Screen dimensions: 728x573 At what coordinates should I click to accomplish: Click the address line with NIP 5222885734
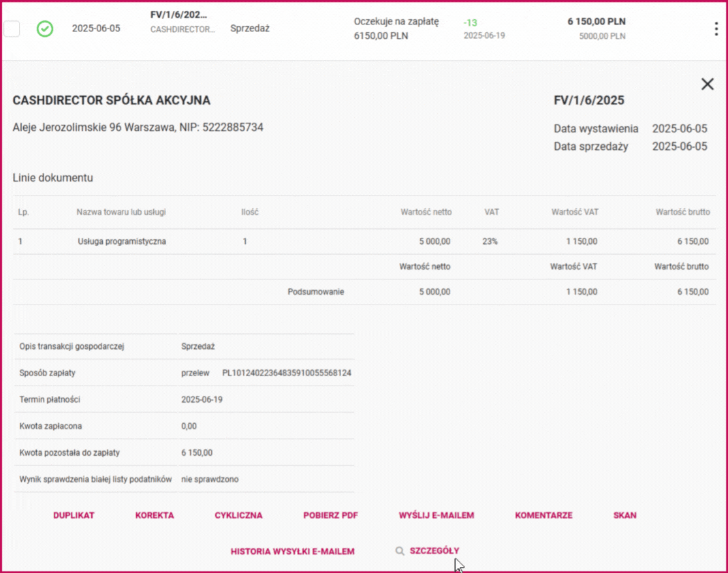point(138,127)
